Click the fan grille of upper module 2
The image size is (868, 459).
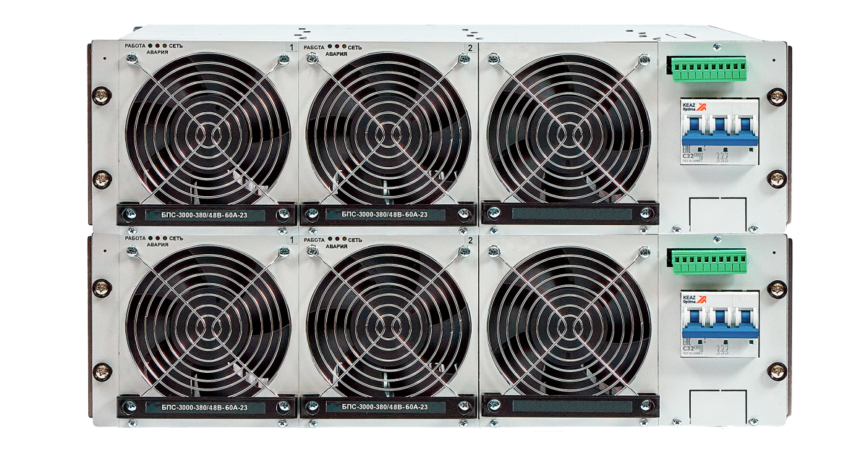point(388,132)
